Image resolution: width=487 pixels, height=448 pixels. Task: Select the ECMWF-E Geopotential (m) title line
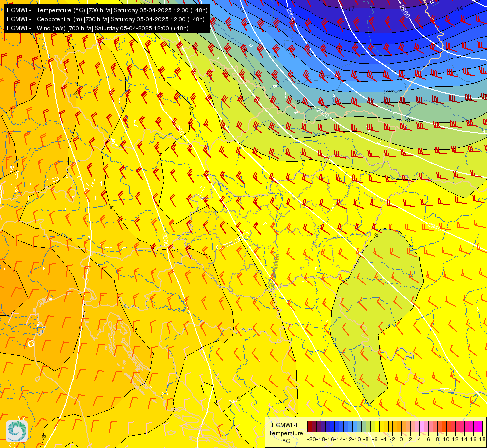coord(105,19)
